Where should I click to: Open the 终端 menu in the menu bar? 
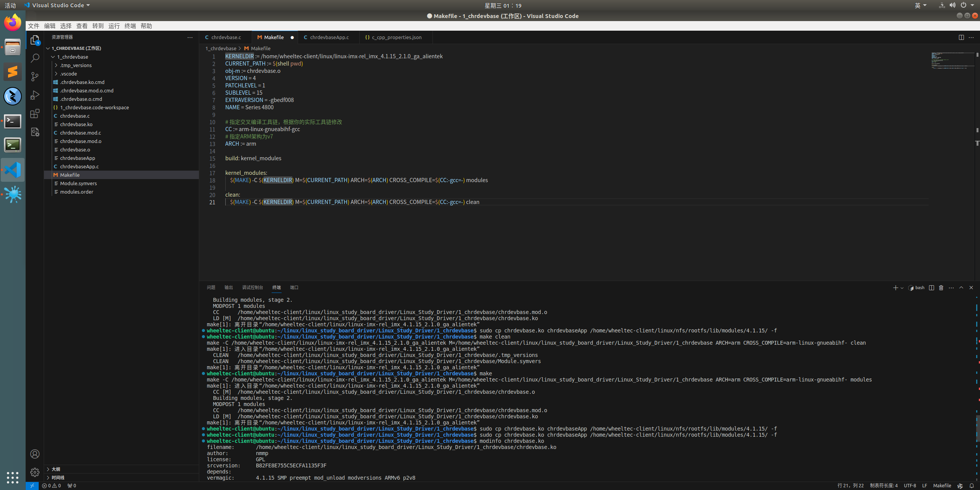point(130,26)
